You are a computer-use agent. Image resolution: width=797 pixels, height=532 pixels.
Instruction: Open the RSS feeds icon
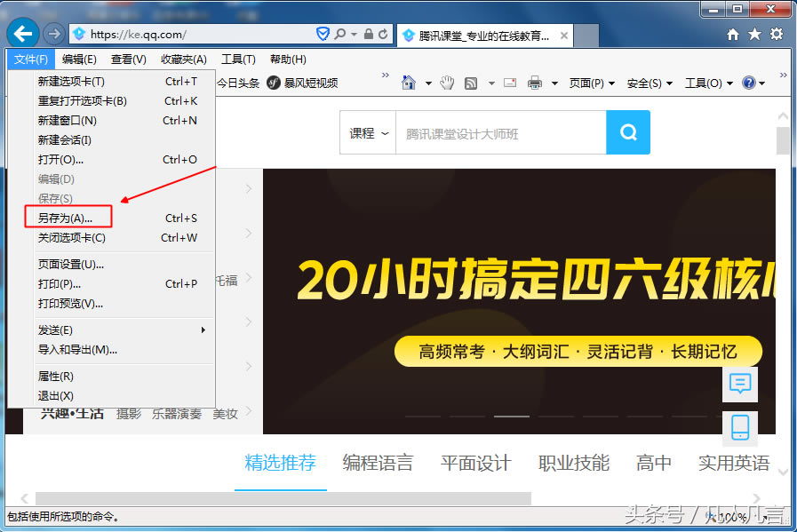coord(470,83)
